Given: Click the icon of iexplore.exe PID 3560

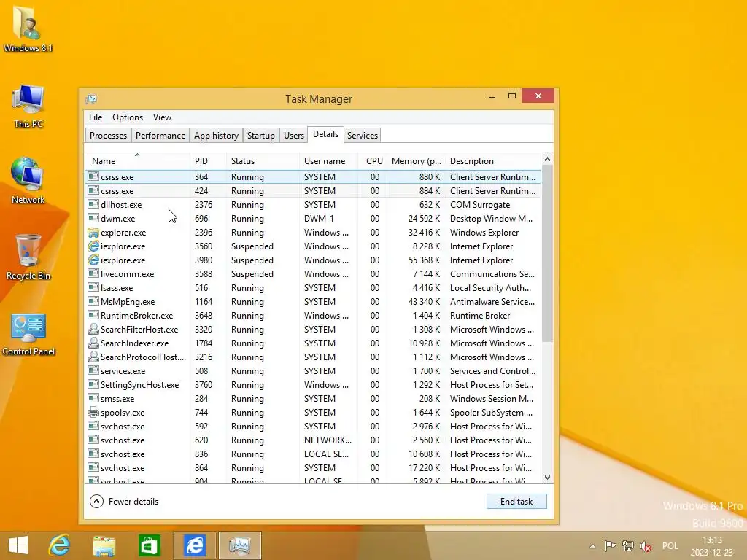Looking at the screenshot, I should pos(93,246).
